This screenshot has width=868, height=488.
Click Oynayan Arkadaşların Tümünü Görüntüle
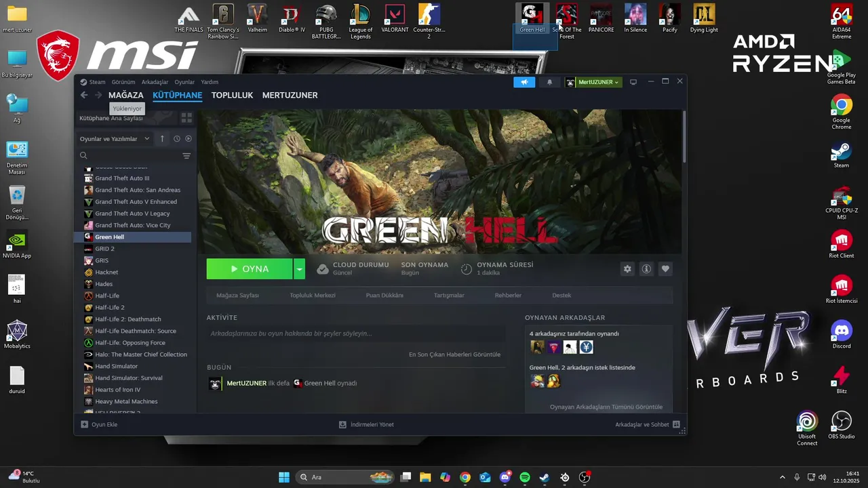click(606, 407)
